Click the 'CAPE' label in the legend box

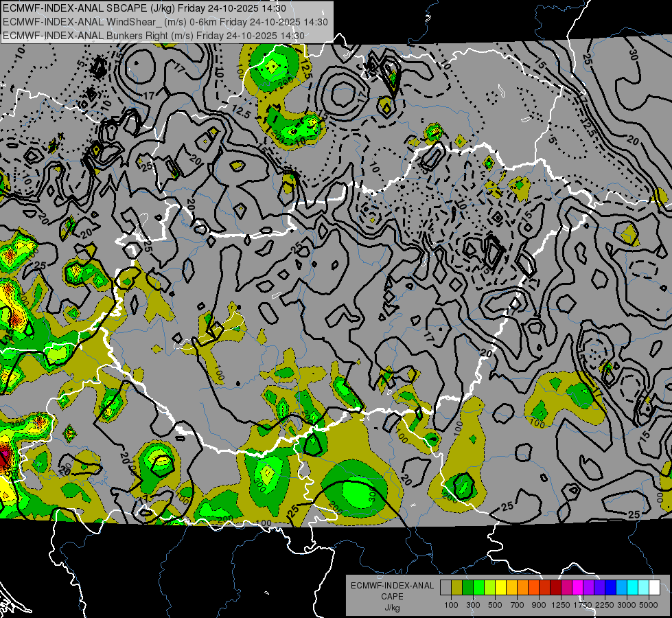[x=392, y=597]
